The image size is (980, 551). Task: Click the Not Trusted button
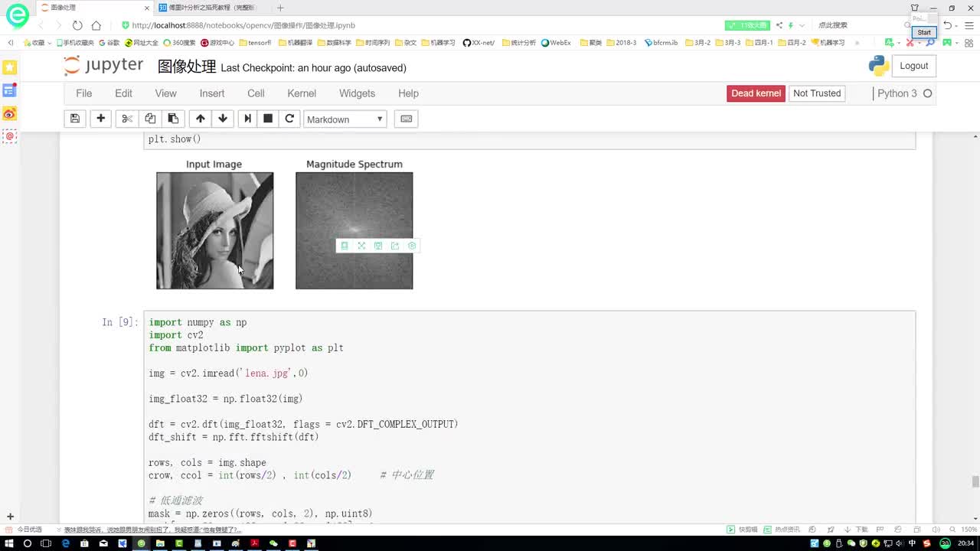[817, 93]
